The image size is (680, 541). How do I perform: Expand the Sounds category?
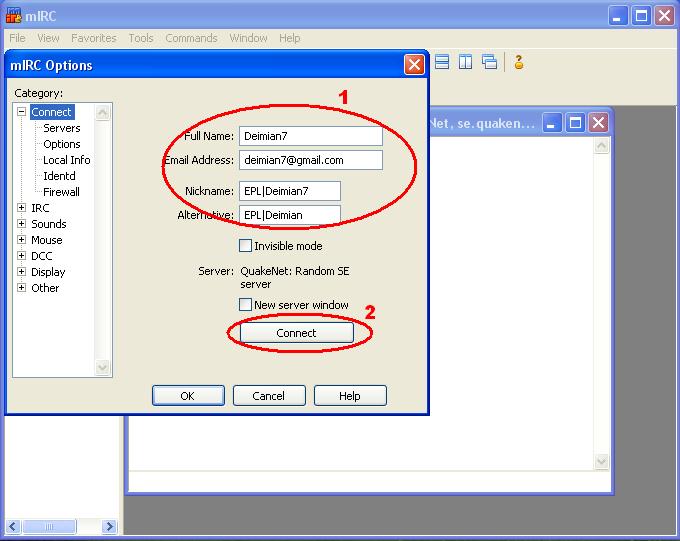pos(21,223)
